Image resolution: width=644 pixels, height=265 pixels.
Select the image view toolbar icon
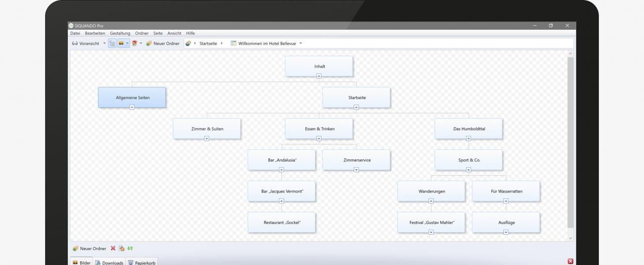120,43
